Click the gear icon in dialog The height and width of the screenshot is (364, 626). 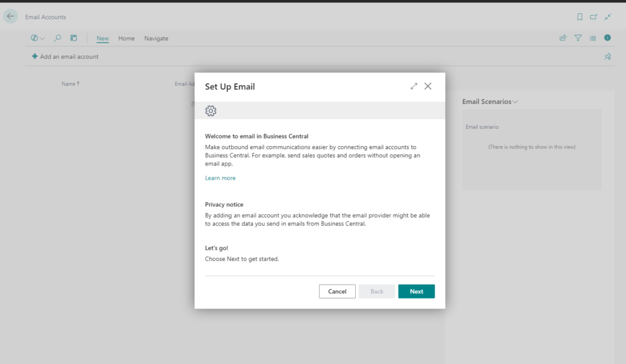tap(211, 111)
